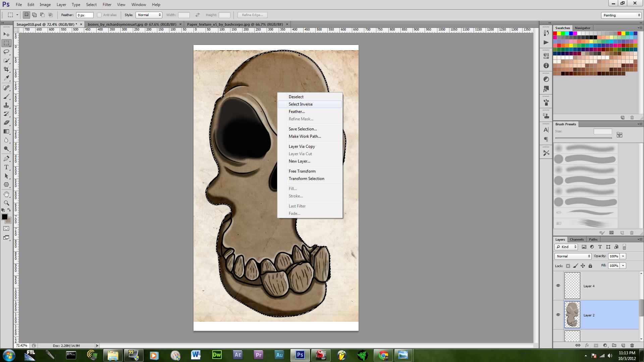Select the Horizontal Type tool
The height and width of the screenshot is (362, 644).
(x=6, y=167)
